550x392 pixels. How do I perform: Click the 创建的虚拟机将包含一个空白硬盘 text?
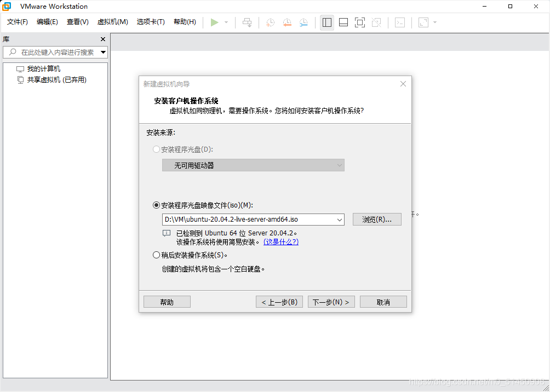pos(213,269)
